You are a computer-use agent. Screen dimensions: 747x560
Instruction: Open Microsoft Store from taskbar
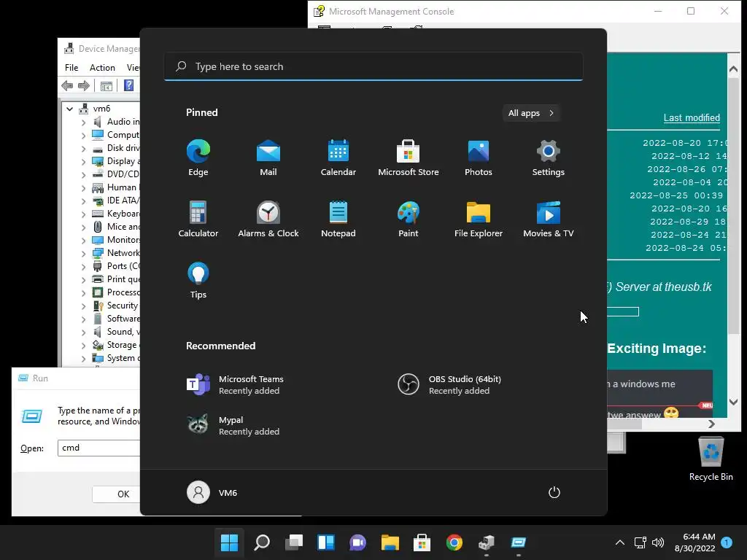[x=422, y=542]
